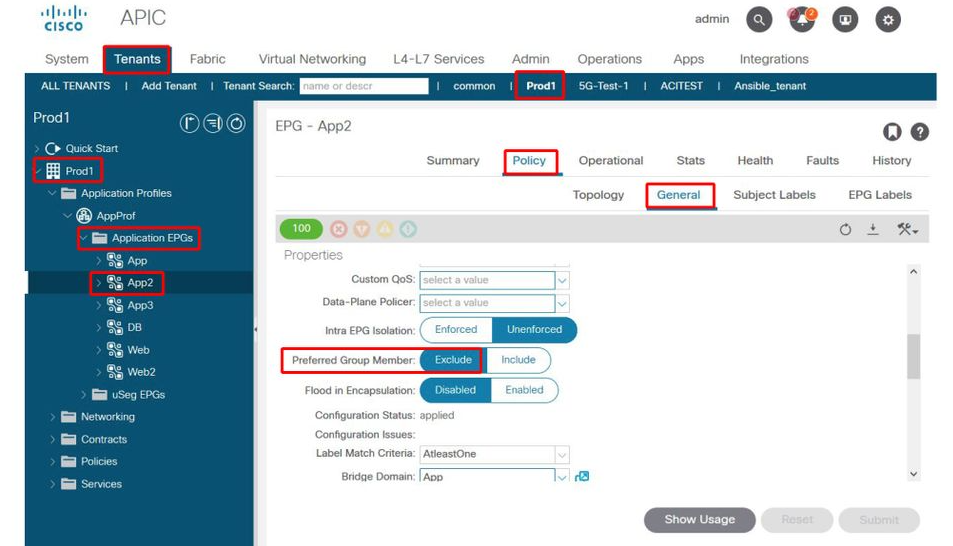Open the System menu
Viewport: 953px width, 546px height.
[67, 59]
